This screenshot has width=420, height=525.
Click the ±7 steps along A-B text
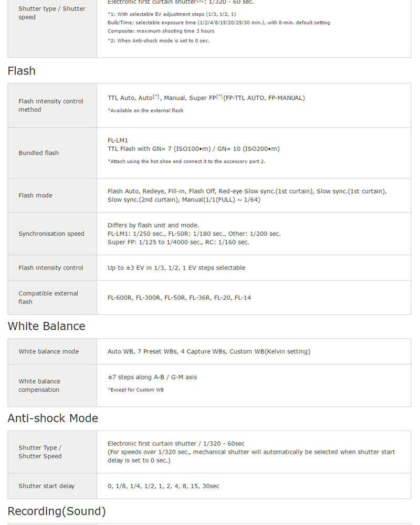pyautogui.click(x=152, y=377)
